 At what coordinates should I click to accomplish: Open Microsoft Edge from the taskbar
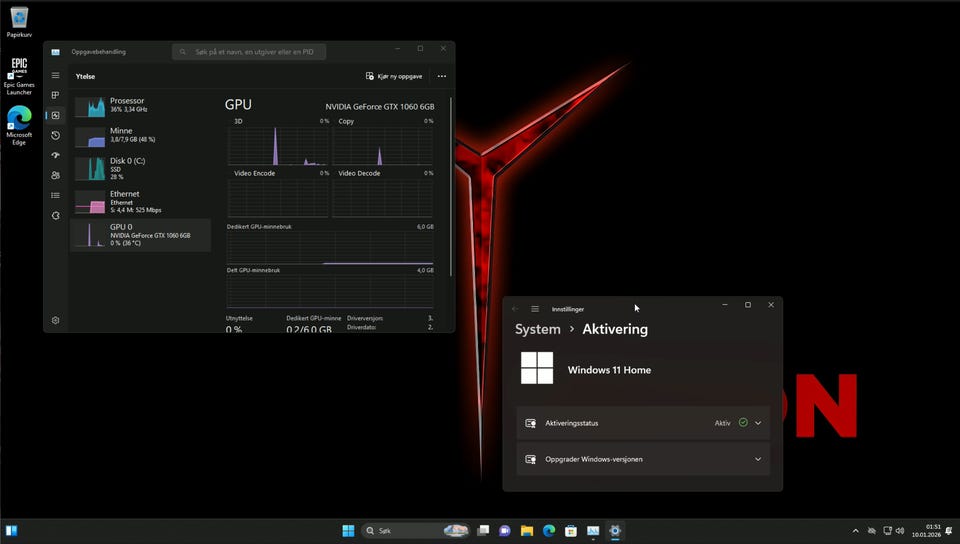[549, 531]
